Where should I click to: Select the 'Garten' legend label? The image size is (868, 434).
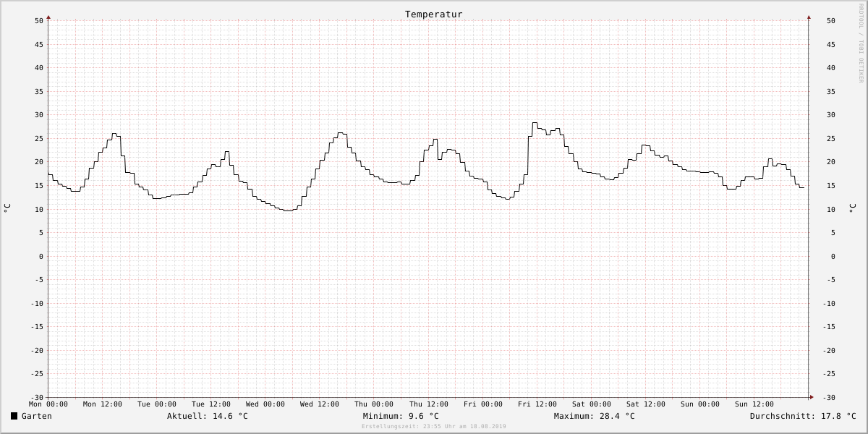pyautogui.click(x=37, y=416)
